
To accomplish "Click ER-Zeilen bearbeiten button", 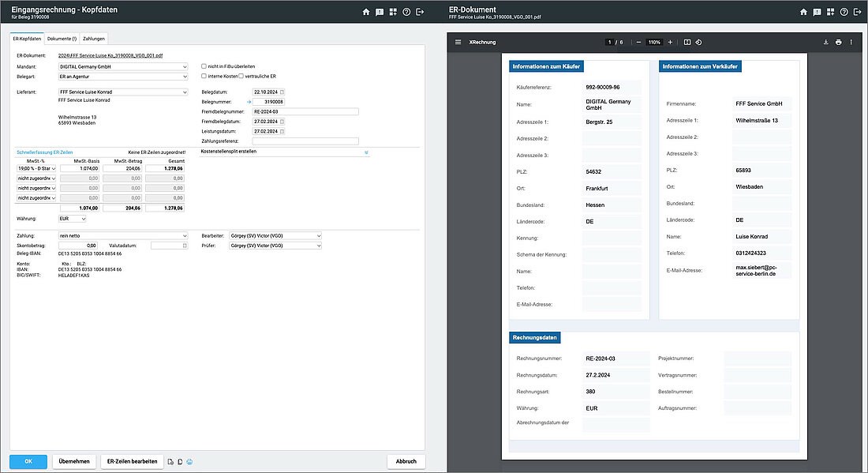I will [133, 461].
